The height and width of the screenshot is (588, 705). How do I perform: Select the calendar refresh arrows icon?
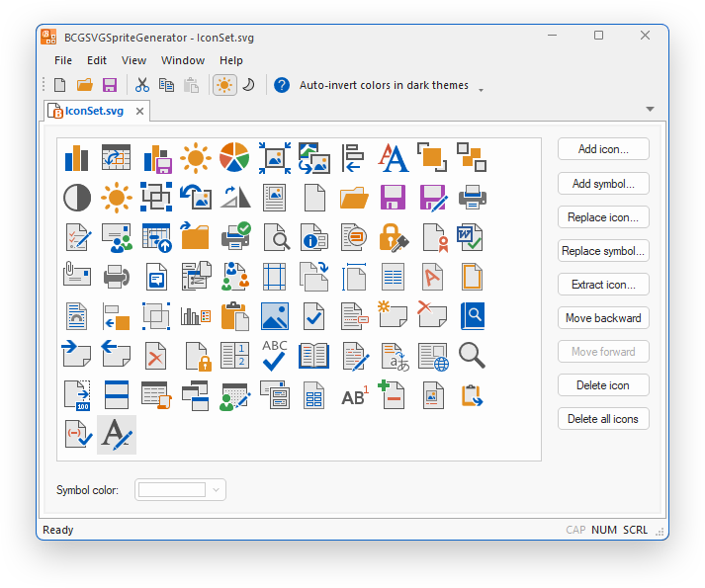(116, 158)
